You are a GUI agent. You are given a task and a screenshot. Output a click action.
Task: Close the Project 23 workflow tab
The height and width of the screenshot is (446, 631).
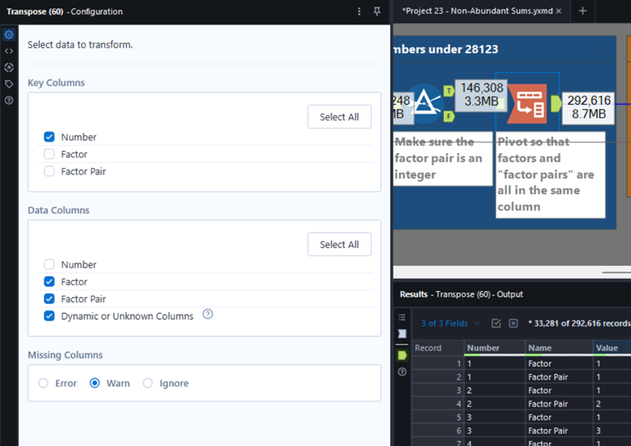[x=559, y=11]
